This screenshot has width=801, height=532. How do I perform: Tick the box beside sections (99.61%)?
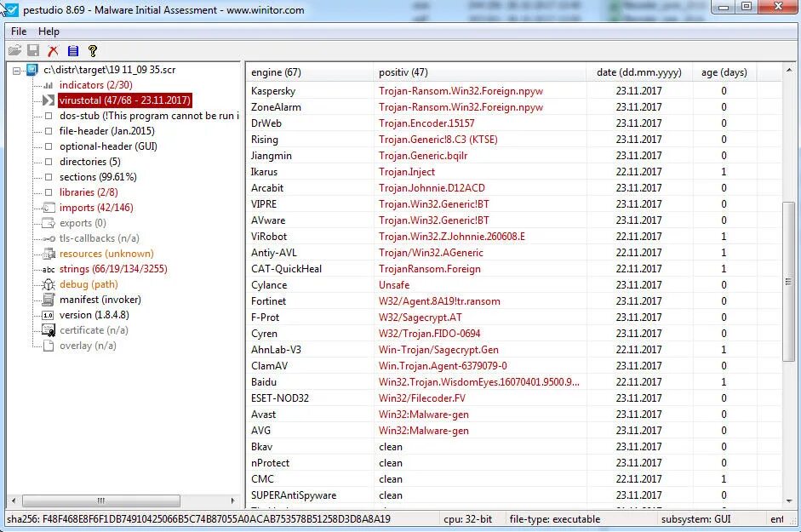(49, 177)
